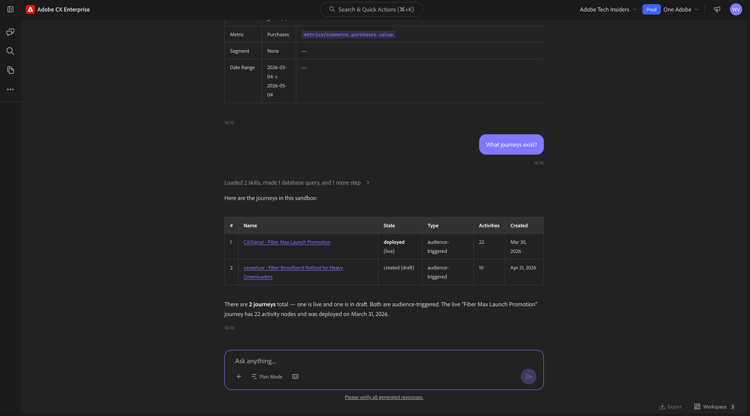Viewport: 750px width, 416px height.
Task: Click the Adobe logo in the header
Action: 30,9
